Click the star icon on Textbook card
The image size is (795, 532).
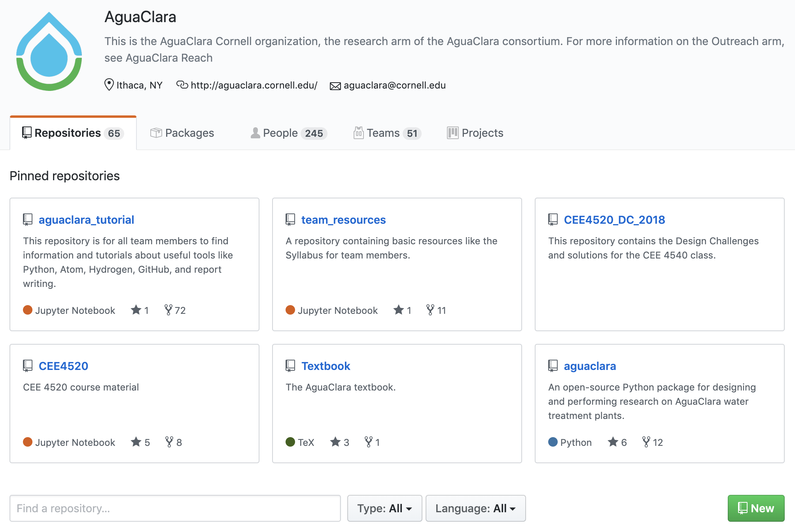[x=335, y=442]
